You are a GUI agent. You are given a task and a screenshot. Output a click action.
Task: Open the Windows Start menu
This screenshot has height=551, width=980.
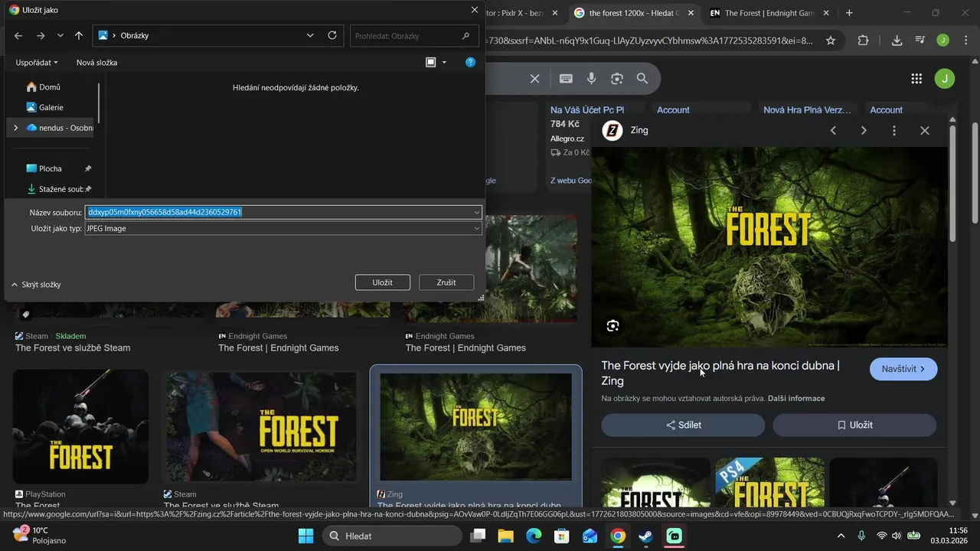[x=305, y=536]
